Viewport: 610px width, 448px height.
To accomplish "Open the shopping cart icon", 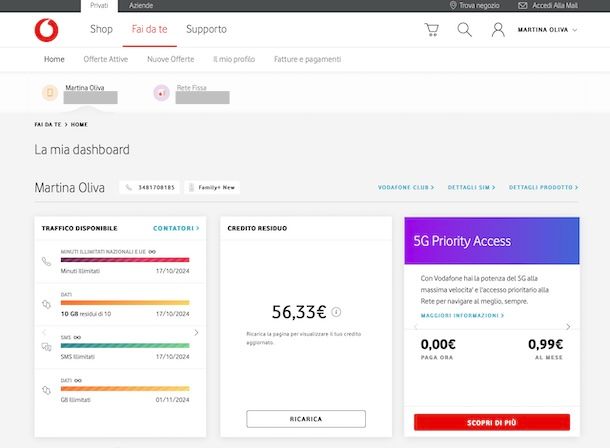I will pos(431,30).
